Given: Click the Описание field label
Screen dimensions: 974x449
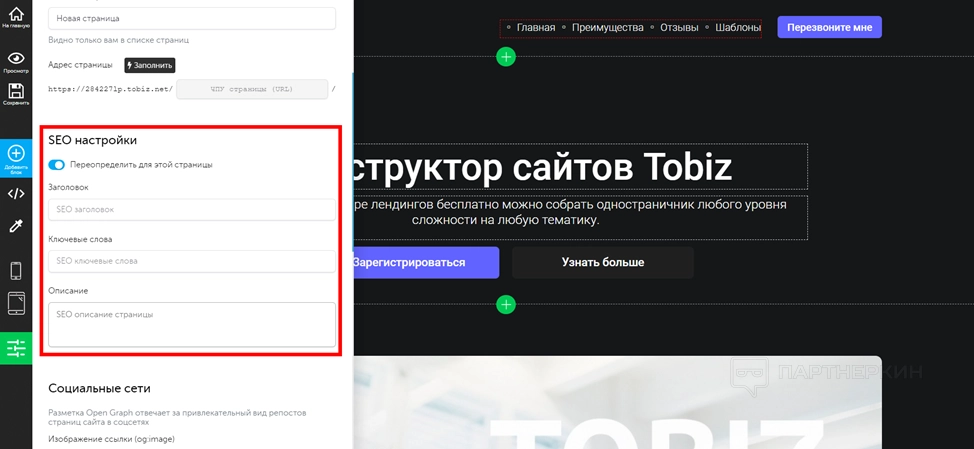Looking at the screenshot, I should tap(68, 291).
